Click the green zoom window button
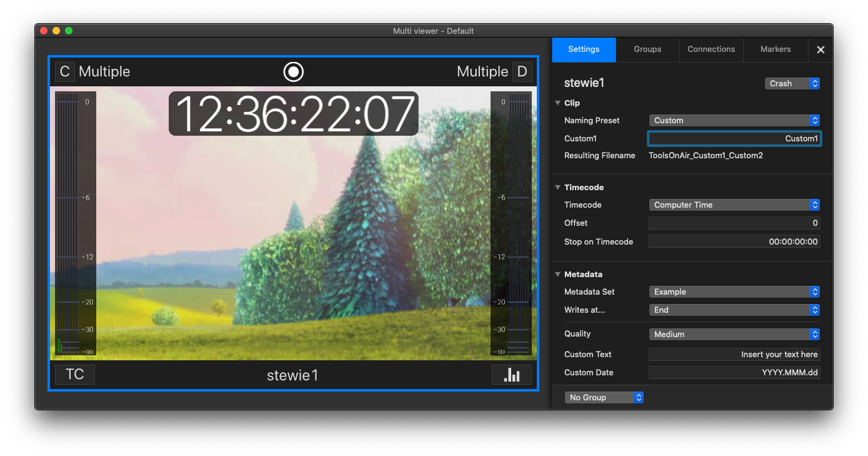The height and width of the screenshot is (456, 868). 69,31
